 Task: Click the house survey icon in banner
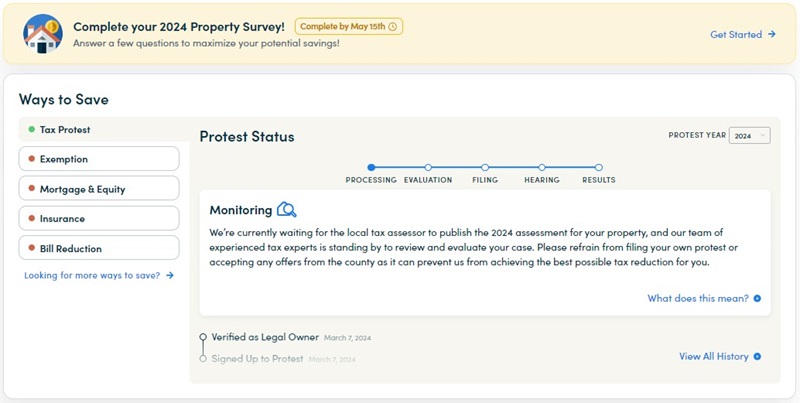click(42, 33)
